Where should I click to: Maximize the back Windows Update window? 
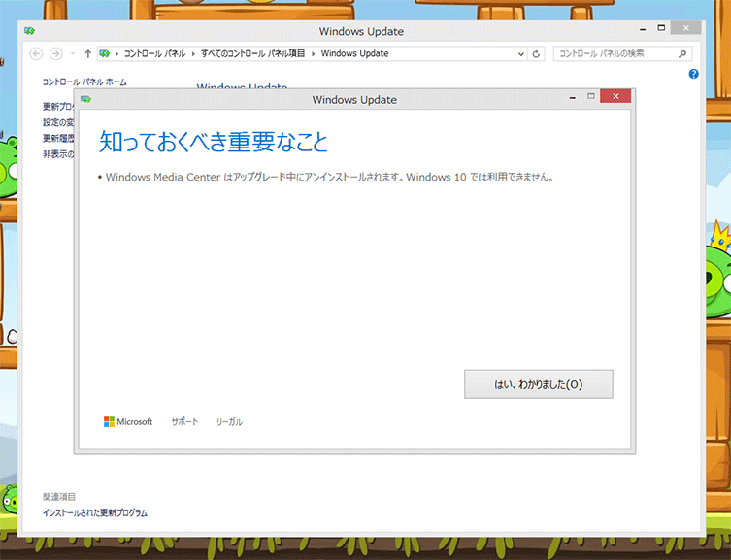tap(661, 28)
